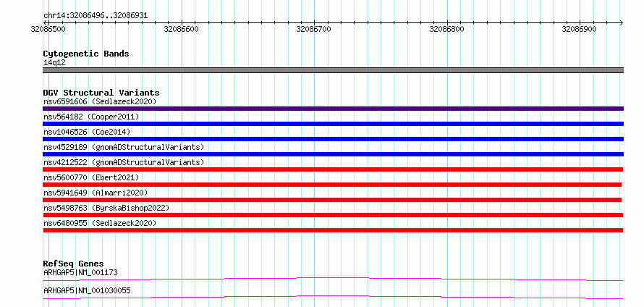Click the Cytogenetic Bands track heading
Viewport: 644px width, 307px height.
point(86,54)
